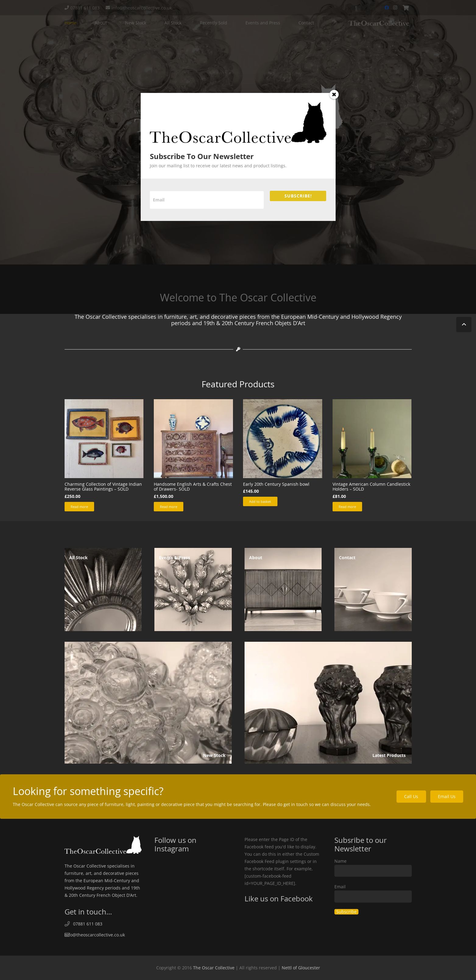
Task: Click the popup Email input field
Action: click(x=206, y=200)
